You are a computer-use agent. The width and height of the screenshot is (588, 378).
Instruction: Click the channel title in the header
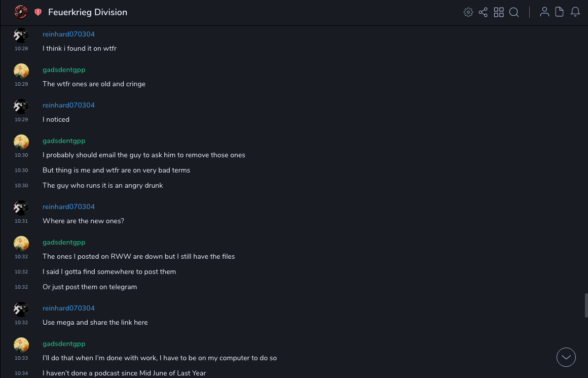88,12
